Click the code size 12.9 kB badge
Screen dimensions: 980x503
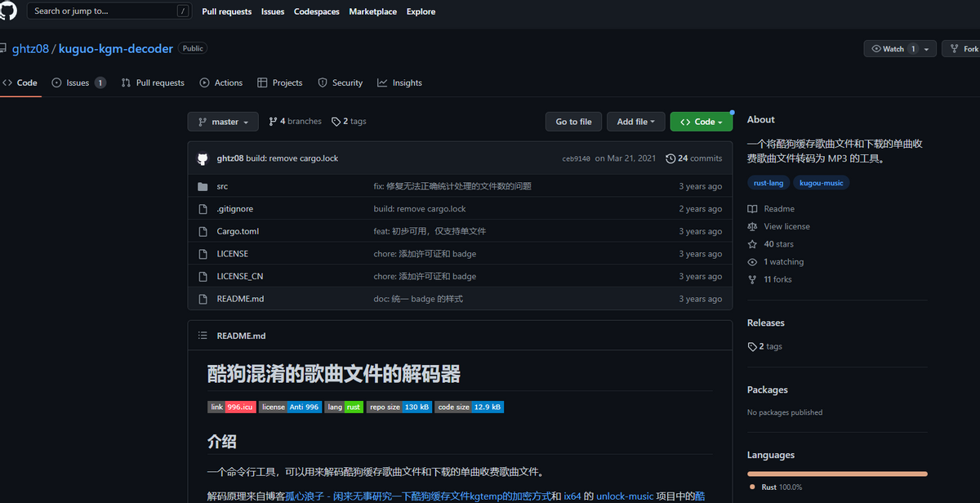[x=469, y=407]
